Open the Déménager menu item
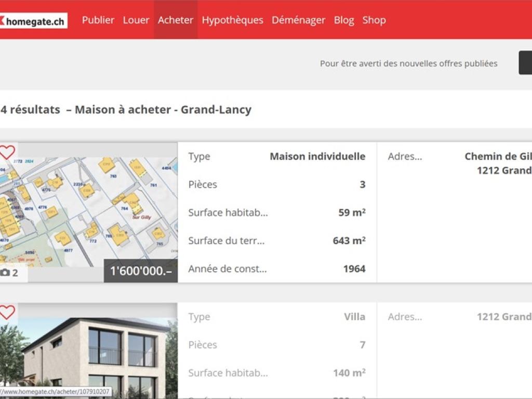The height and width of the screenshot is (399, 532). click(299, 20)
